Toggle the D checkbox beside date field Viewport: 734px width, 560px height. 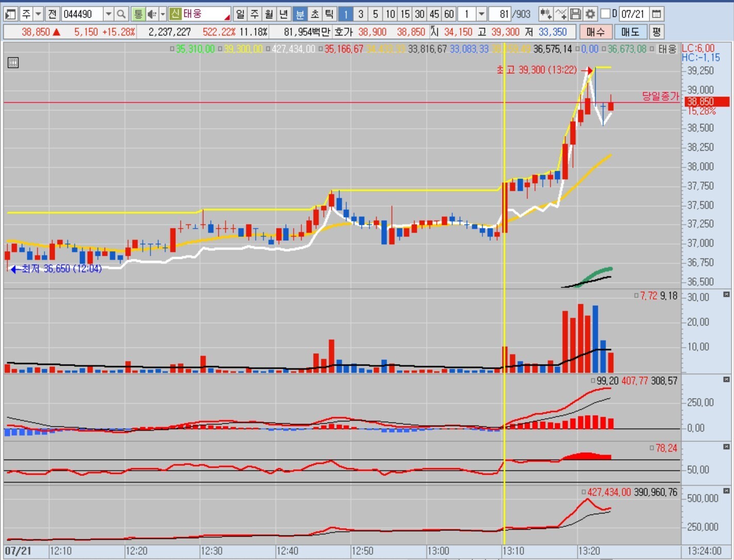click(x=606, y=14)
